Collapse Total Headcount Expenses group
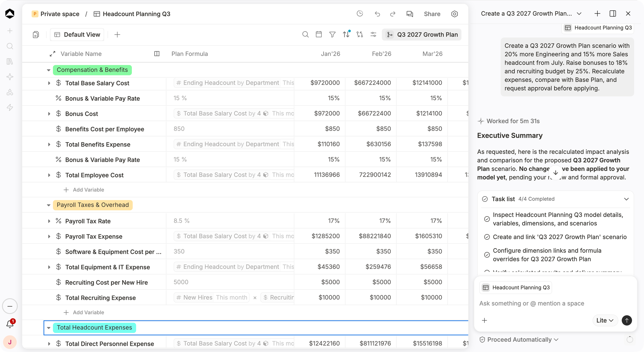644x352 pixels. point(49,328)
